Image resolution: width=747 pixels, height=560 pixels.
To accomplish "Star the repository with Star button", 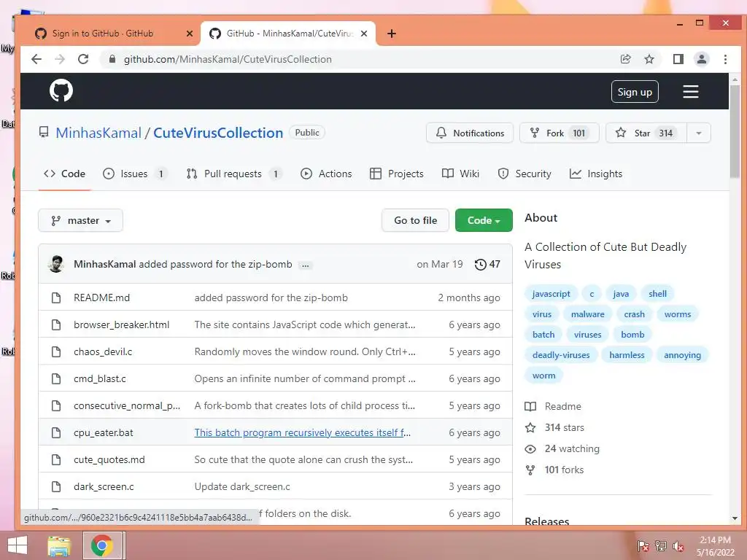I will click(646, 133).
